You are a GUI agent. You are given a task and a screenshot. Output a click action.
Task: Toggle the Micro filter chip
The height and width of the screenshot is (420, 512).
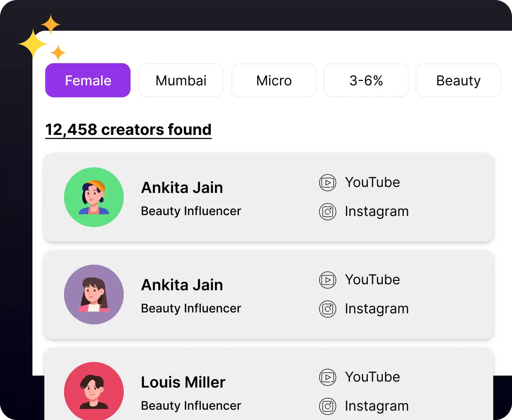[273, 80]
